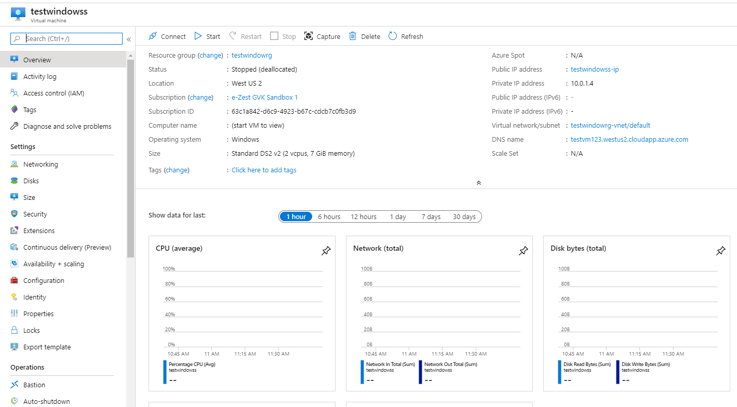Open the testwindowrg resource group link
Screen dimensions: 737x407
[x=251, y=55]
